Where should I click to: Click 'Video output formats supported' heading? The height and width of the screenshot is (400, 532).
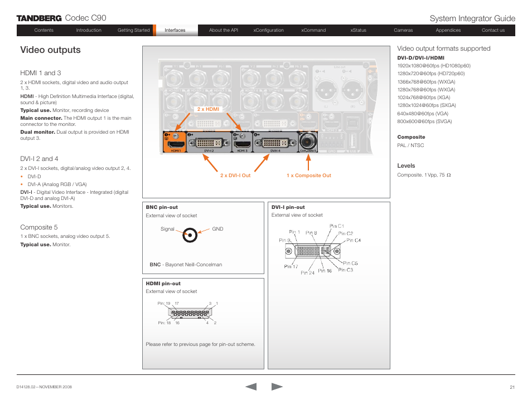[x=444, y=48]
